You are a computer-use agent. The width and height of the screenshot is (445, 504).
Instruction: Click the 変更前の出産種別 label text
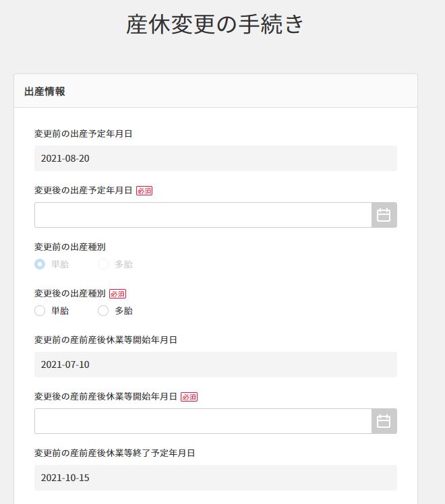(70, 247)
